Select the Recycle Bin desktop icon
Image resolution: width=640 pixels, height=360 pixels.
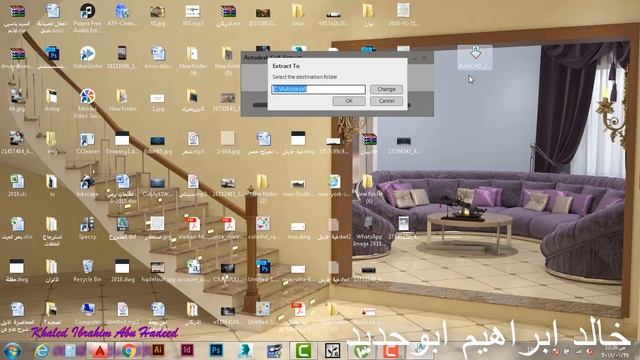[x=87, y=271]
